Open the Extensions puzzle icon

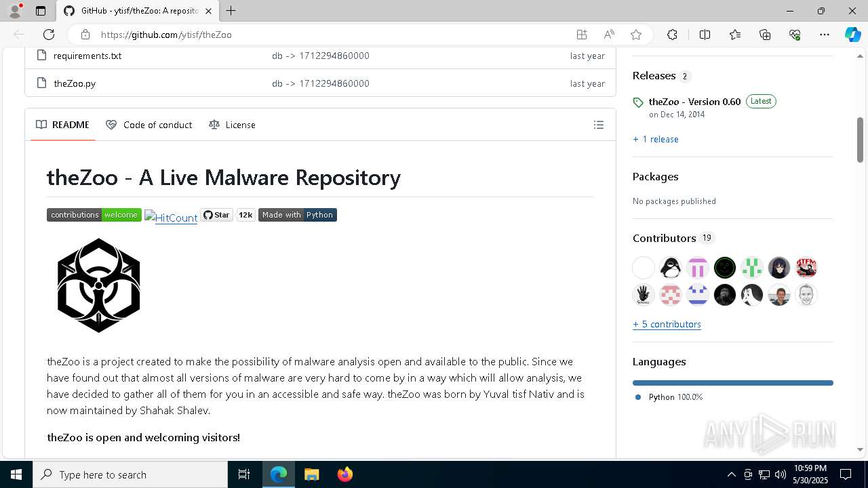(x=672, y=35)
